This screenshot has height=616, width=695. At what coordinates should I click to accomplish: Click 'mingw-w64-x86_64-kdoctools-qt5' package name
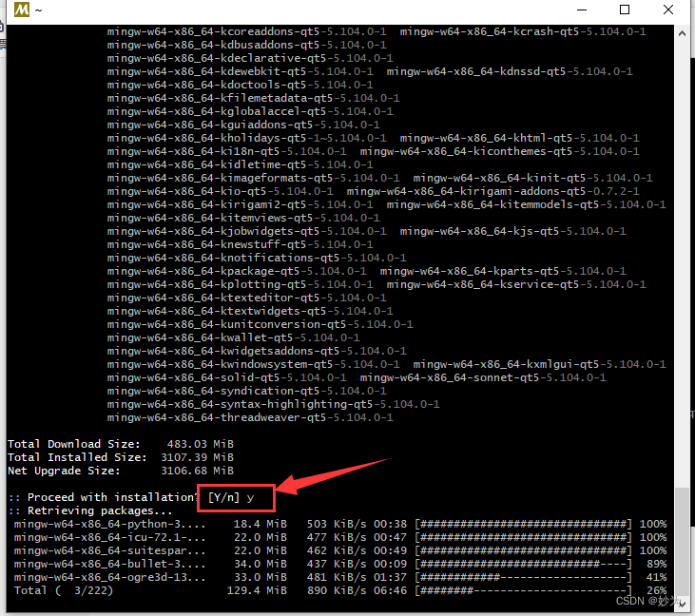click(206, 85)
